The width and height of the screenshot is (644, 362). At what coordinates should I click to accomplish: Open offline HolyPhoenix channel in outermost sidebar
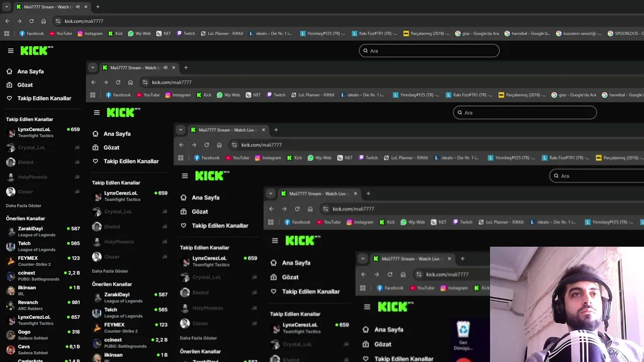coord(43,177)
